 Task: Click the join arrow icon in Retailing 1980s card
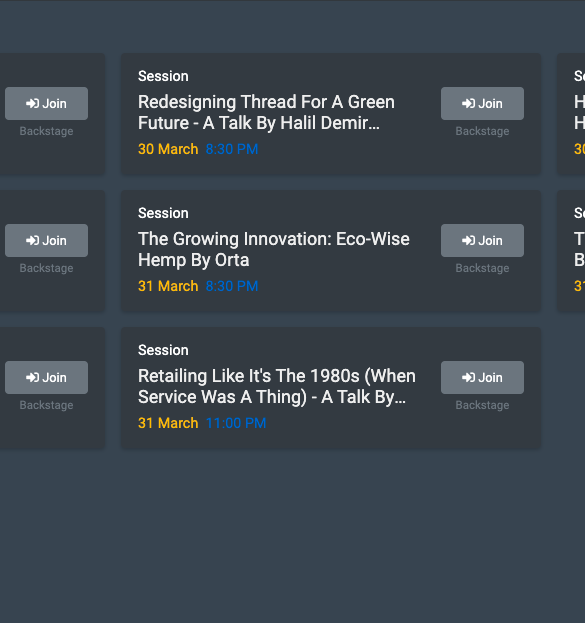[x=469, y=377]
